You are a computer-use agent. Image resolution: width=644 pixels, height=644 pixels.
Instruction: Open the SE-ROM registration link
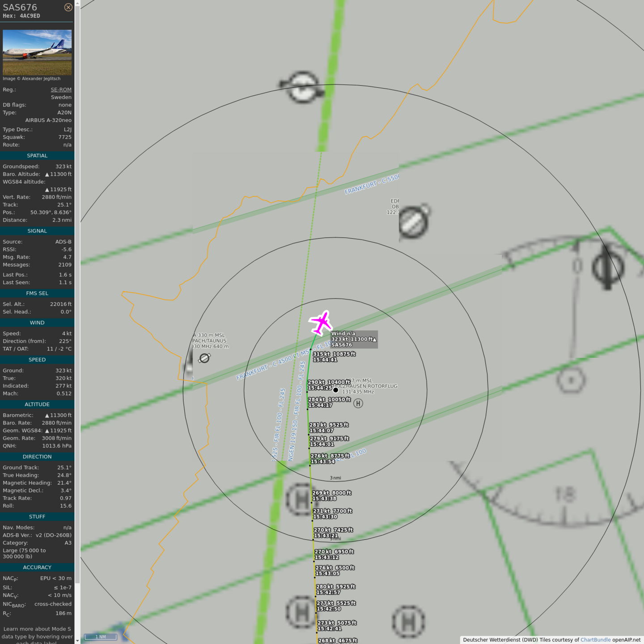coord(61,89)
